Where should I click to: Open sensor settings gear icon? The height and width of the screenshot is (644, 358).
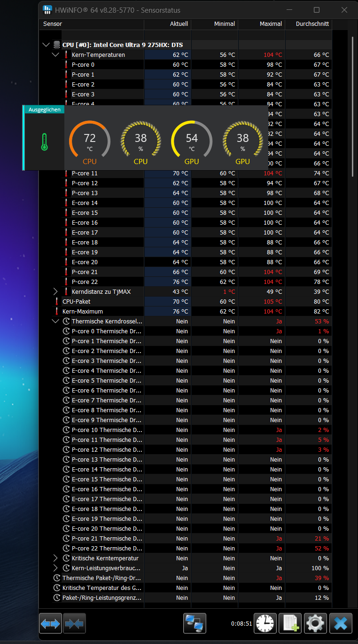coord(315,623)
